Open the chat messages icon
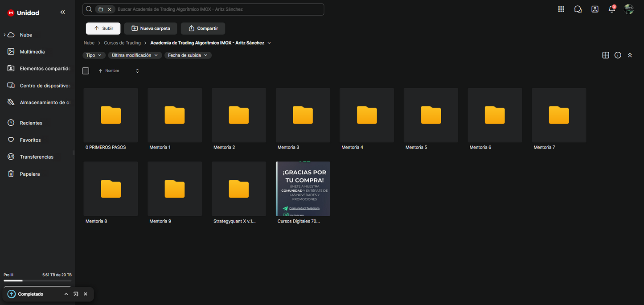 point(578,9)
